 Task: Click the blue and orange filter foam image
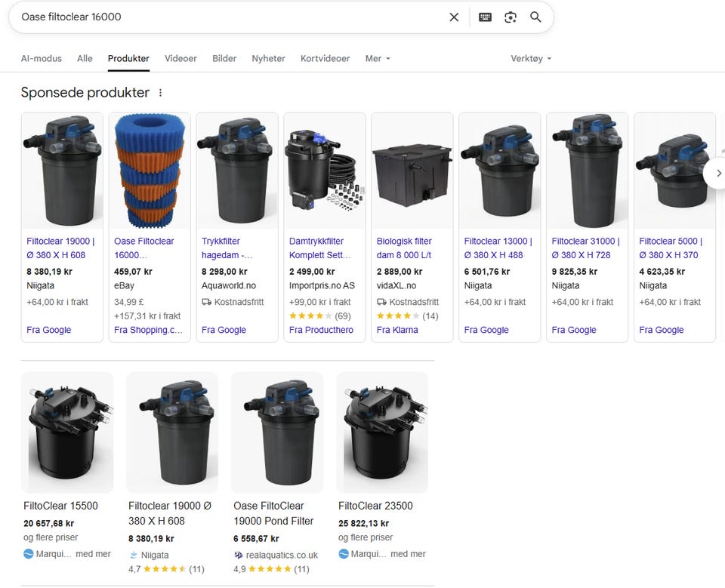(150, 171)
